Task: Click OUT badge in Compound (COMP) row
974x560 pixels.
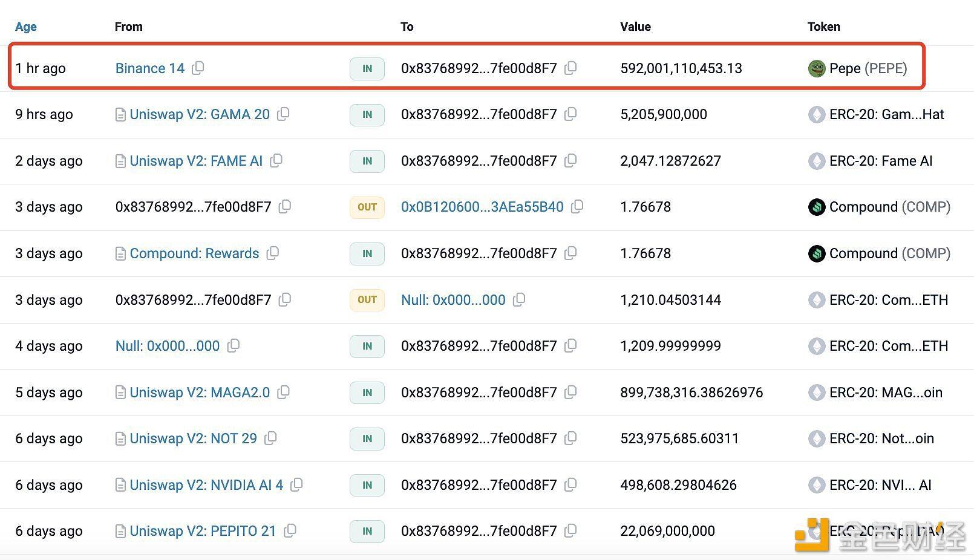Action: 367,207
